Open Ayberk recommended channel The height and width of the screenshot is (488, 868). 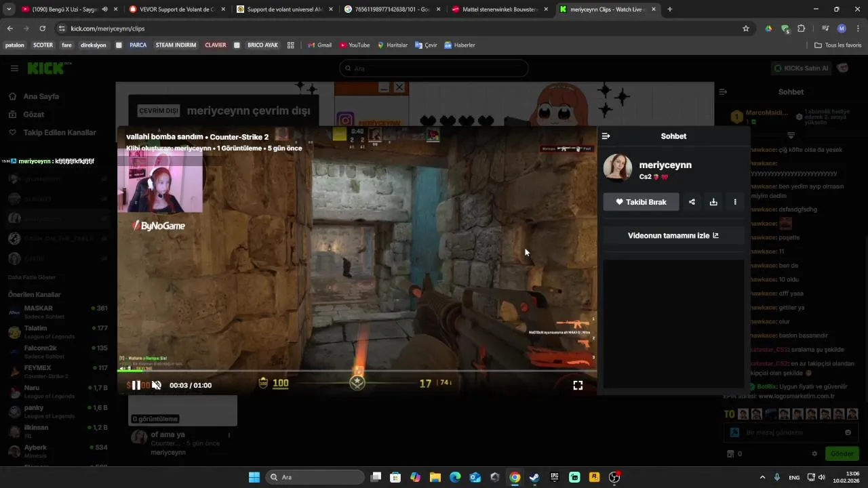[x=58, y=451]
